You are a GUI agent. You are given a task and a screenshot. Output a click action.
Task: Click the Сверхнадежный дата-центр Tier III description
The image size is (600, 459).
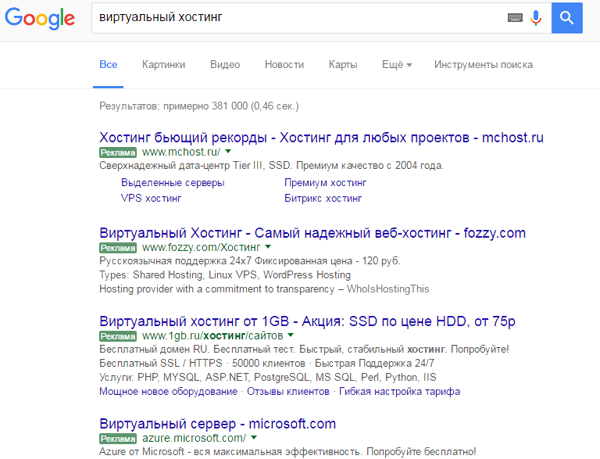tap(271, 166)
